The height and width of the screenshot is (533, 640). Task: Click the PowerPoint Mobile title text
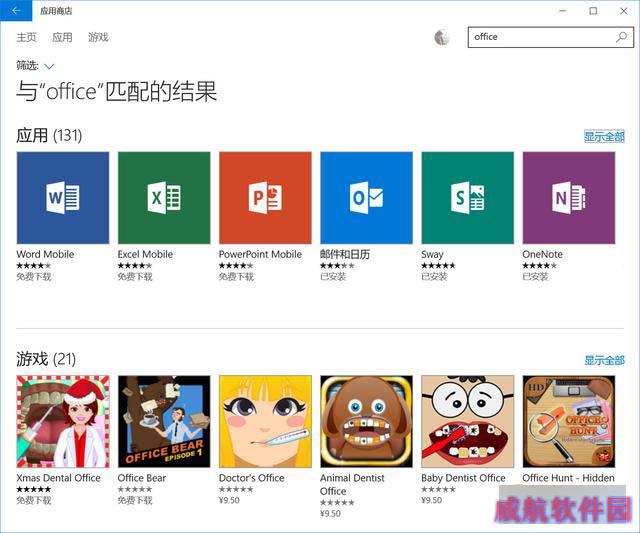(x=260, y=254)
